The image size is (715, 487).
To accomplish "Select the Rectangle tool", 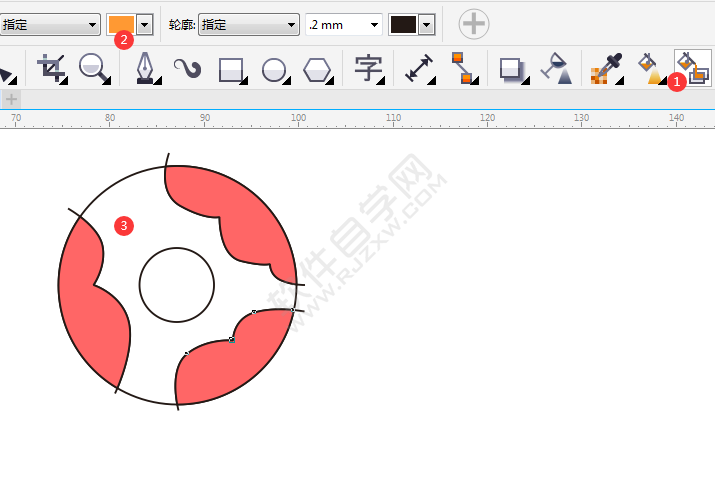I will tap(231, 69).
